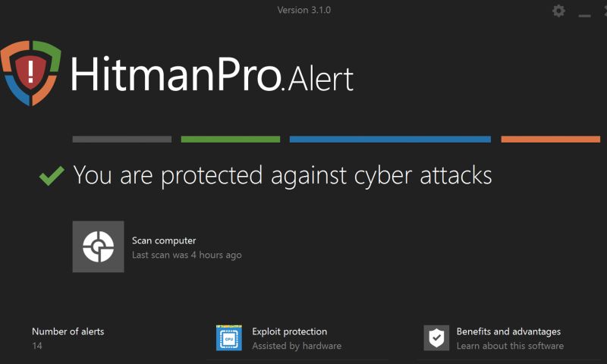
Task: Switch to the blue section bar
Action: pos(390,140)
